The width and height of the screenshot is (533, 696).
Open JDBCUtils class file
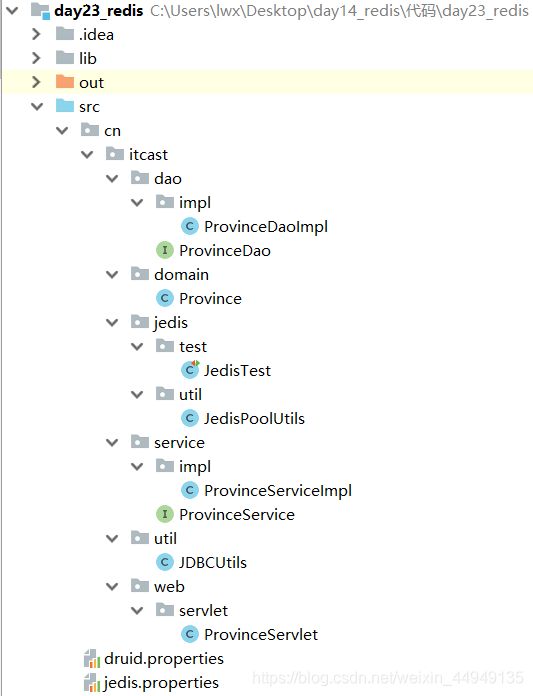[213, 562]
